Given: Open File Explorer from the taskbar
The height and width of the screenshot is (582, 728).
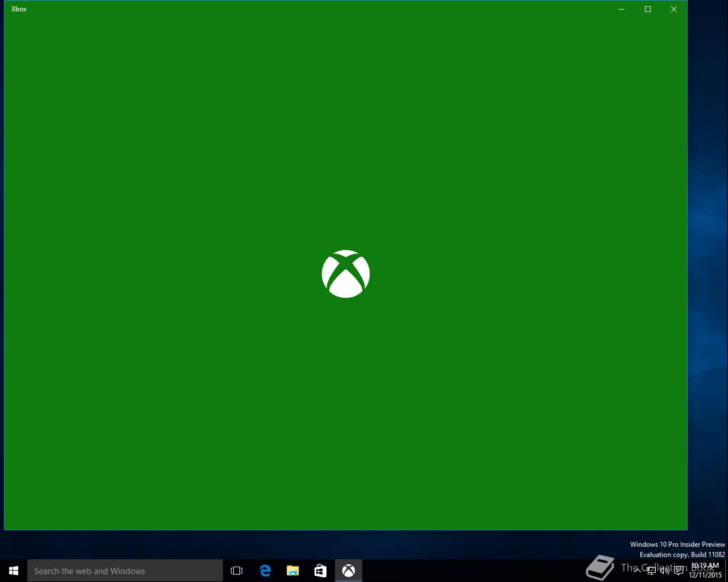Looking at the screenshot, I should (x=293, y=571).
